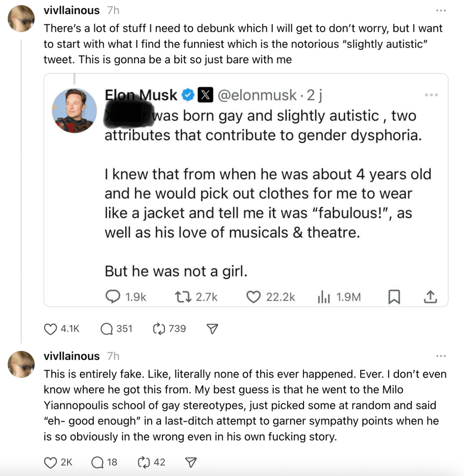Share the second post via paper plane
This screenshot has width=464, height=476.
(191, 462)
